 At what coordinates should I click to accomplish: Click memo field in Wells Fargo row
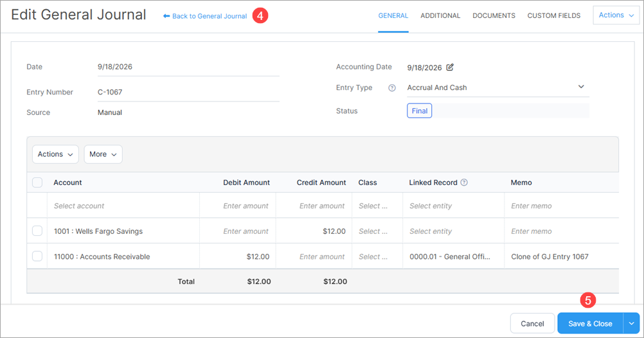562,231
